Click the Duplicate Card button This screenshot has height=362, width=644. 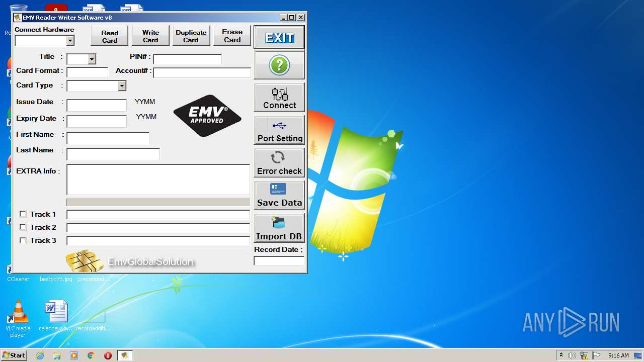point(191,36)
